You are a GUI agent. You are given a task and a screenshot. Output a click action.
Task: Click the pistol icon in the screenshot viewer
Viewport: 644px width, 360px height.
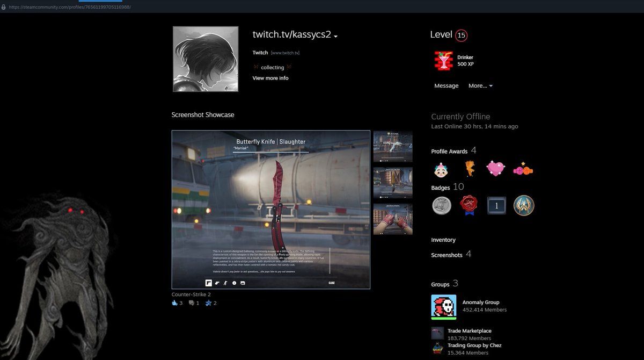pos(217,282)
